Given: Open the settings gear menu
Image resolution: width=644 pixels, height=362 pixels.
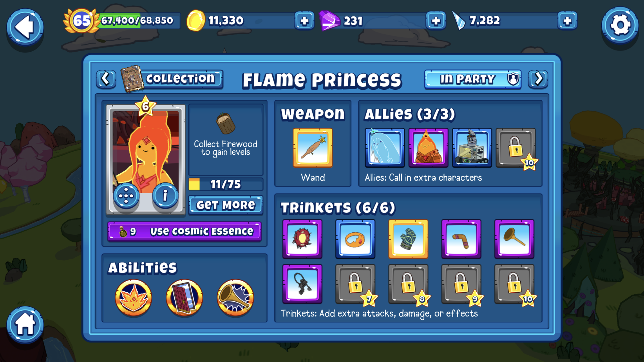Looking at the screenshot, I should click(620, 25).
